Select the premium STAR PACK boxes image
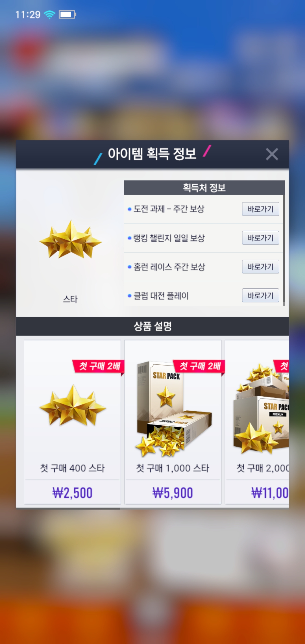This screenshot has width=305, height=644. click(261, 409)
